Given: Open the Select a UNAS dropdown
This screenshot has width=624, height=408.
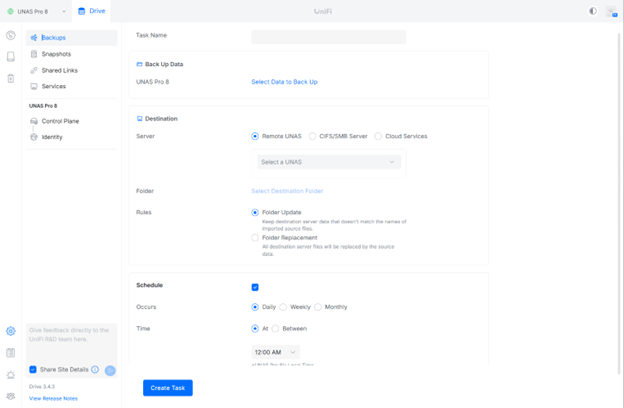Looking at the screenshot, I should pyautogui.click(x=329, y=162).
